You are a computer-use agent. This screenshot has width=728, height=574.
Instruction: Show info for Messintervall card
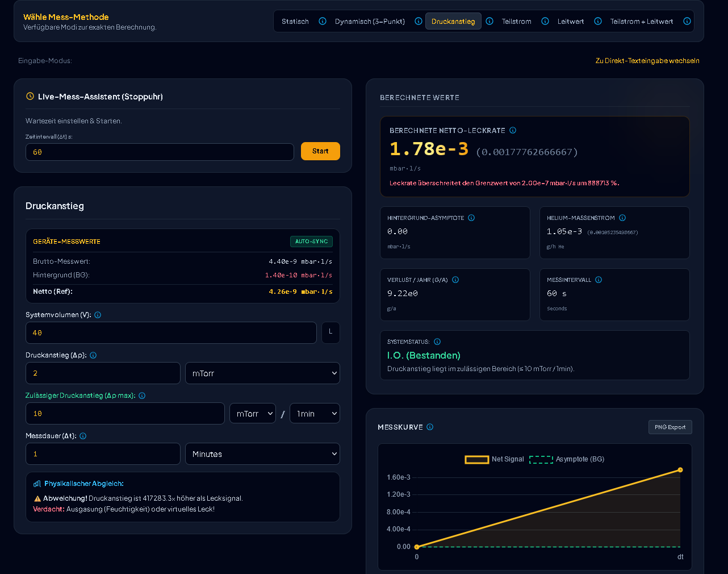pos(599,280)
